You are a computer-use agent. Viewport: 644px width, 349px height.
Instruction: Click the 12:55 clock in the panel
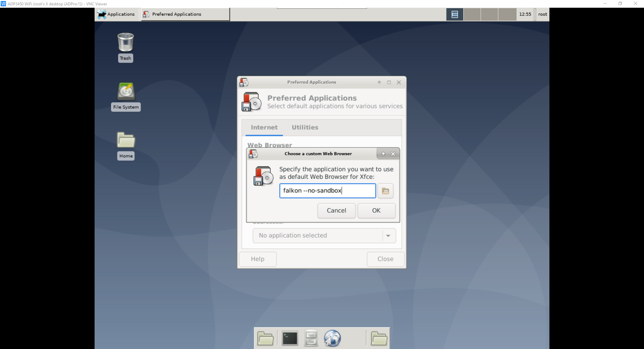[x=525, y=14]
